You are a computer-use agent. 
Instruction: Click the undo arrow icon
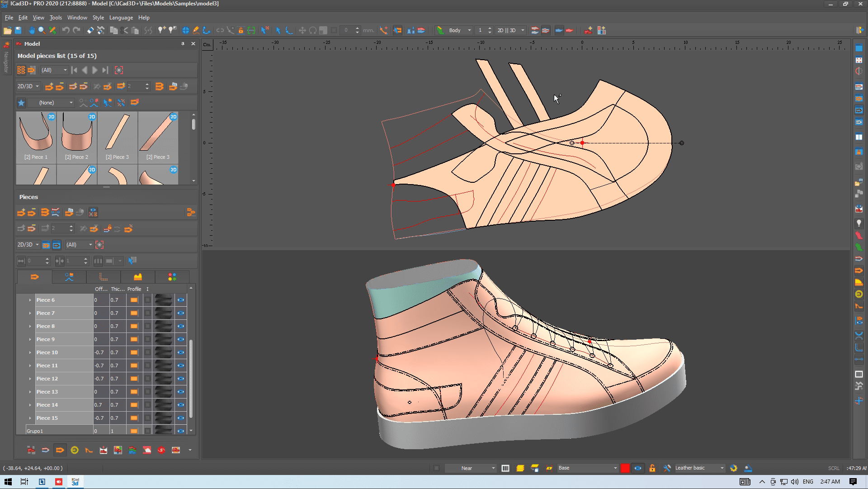tap(66, 30)
